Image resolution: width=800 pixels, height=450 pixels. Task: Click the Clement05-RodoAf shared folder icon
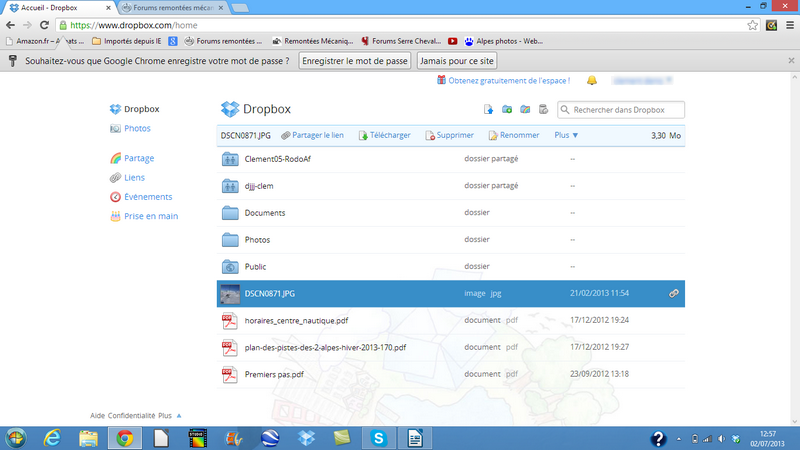point(230,159)
